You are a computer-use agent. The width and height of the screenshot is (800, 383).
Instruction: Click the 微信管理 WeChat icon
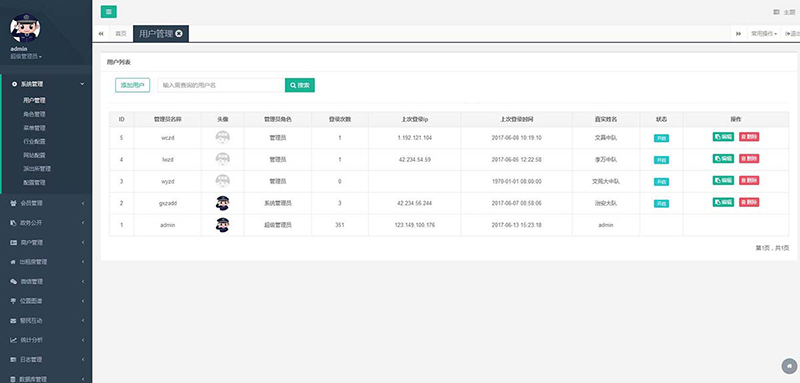pos(14,282)
